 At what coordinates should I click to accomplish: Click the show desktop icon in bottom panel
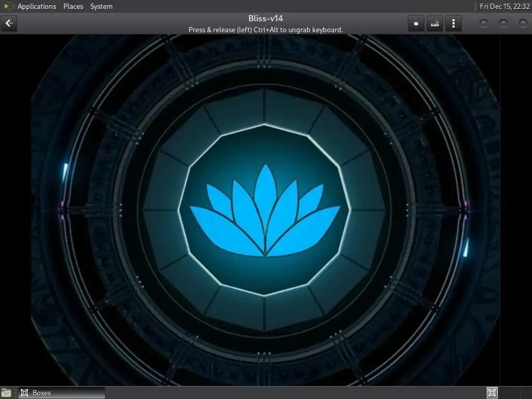[6, 393]
